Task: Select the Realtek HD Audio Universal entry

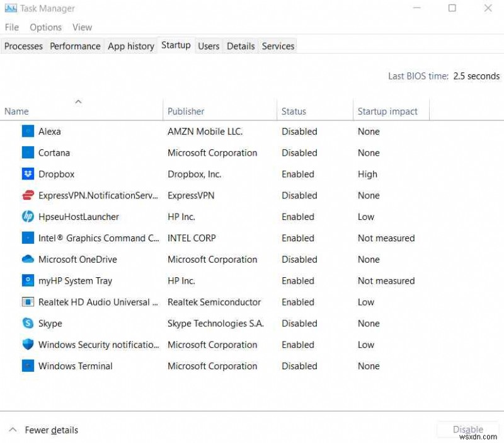Action: click(x=98, y=302)
